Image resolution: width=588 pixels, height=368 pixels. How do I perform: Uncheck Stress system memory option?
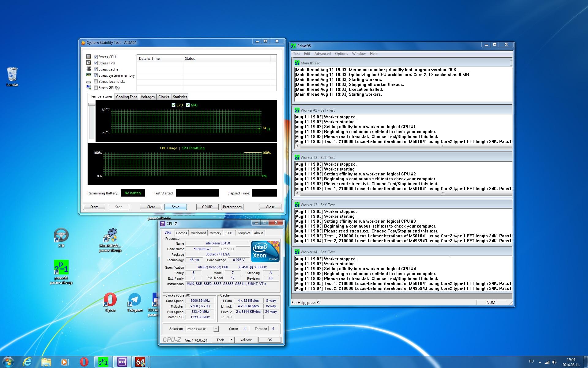96,75
